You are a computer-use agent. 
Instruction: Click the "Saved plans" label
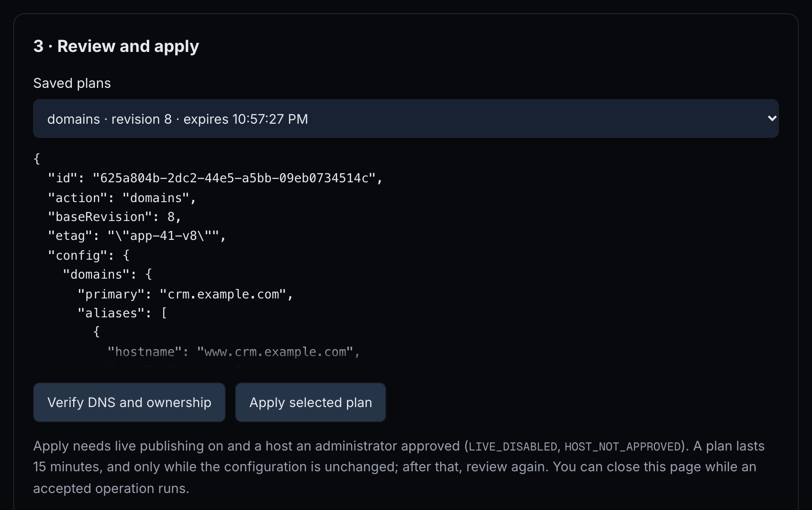tap(72, 83)
